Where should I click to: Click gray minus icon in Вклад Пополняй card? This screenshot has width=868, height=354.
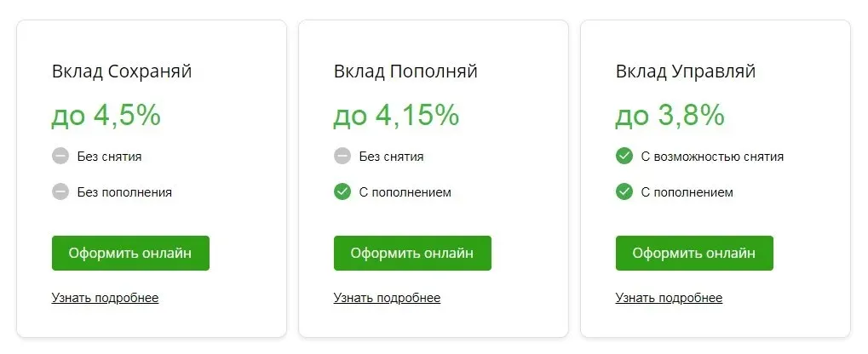point(342,157)
